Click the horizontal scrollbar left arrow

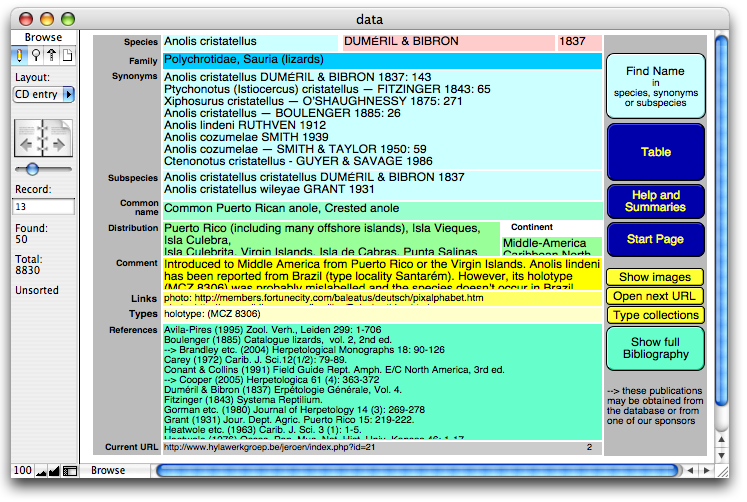click(690, 471)
